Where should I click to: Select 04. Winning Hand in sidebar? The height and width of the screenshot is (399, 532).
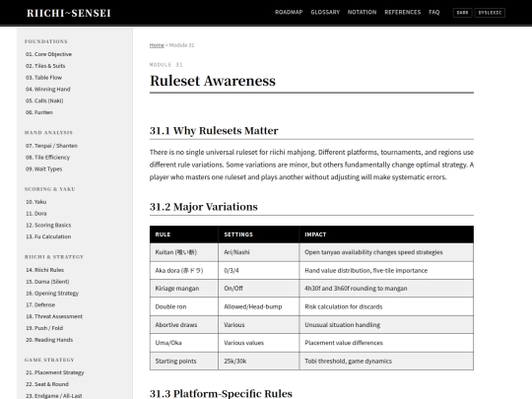point(48,89)
